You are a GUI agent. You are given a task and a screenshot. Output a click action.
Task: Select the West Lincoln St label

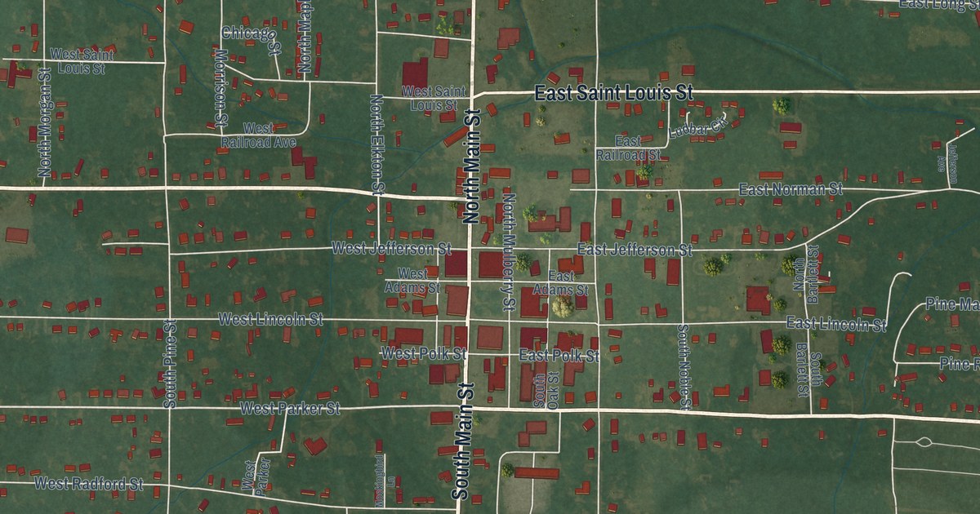[x=270, y=319]
